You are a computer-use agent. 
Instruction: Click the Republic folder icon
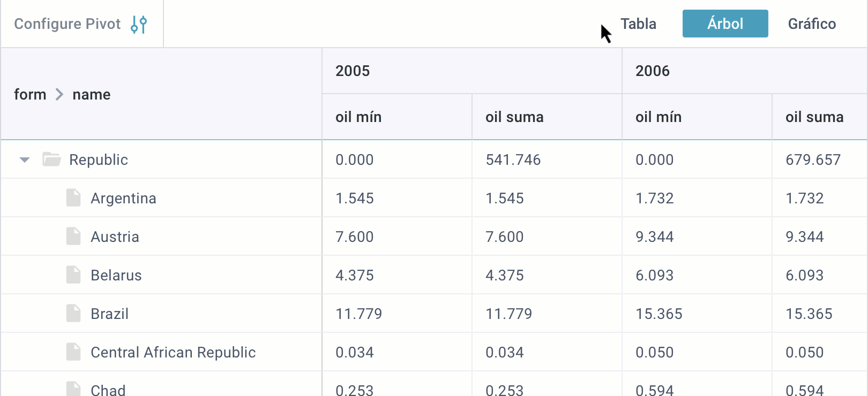tap(51, 159)
